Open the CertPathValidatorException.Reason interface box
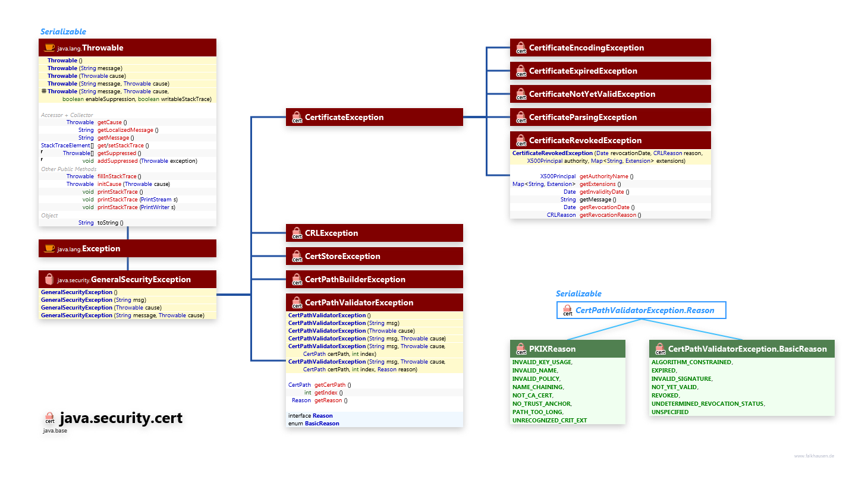The height and width of the screenshot is (483, 868). [x=641, y=310]
